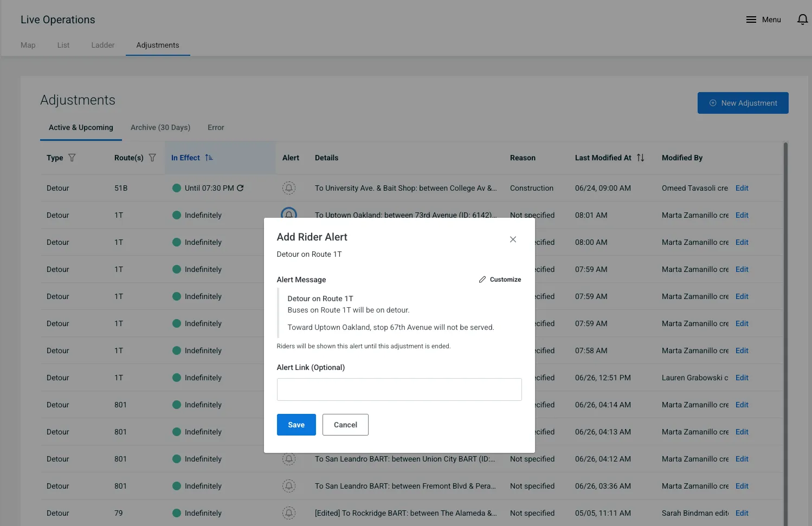Click the recurring icon next to Until 07:30 PM

[x=240, y=188]
